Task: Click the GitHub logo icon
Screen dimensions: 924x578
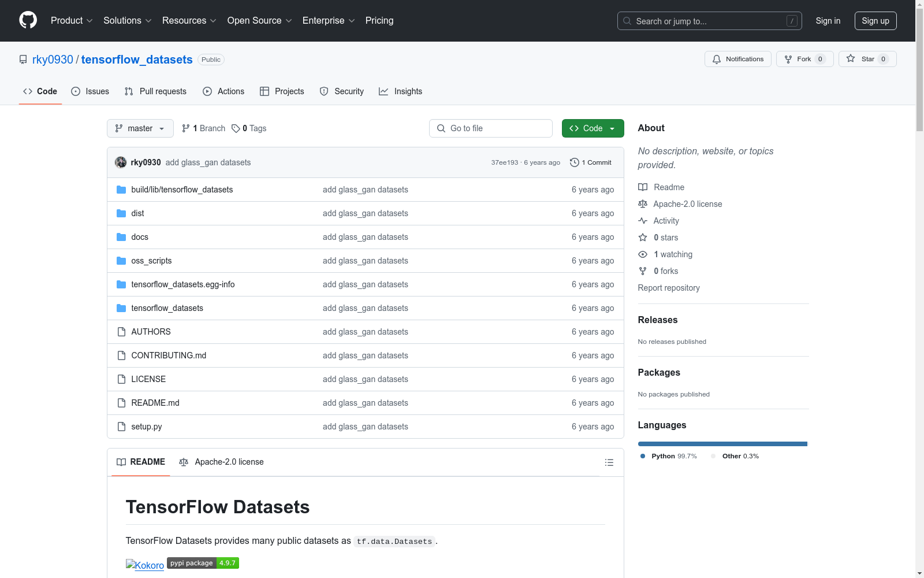Action: [28, 20]
